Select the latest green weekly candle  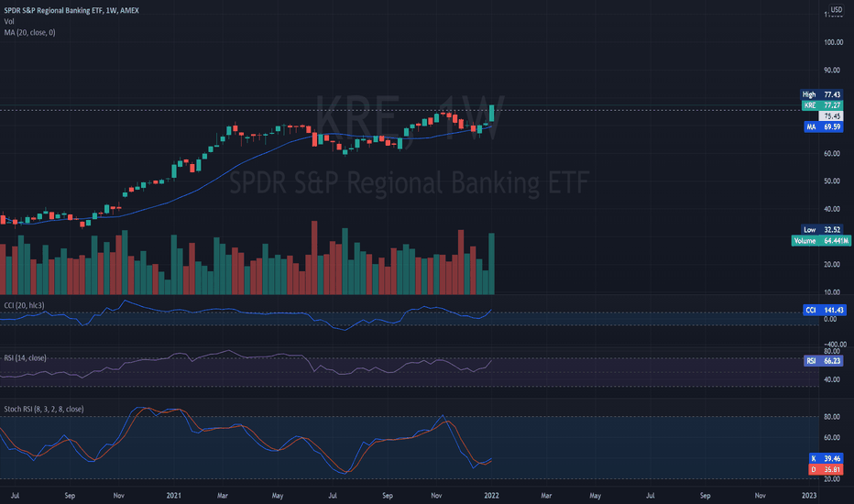pos(492,114)
